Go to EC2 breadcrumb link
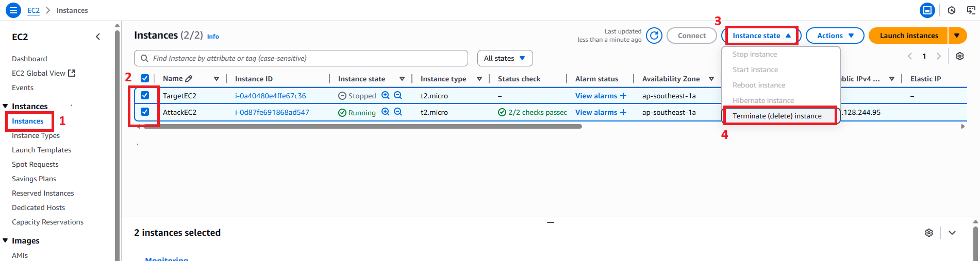This screenshot has width=980, height=261. coord(34,10)
